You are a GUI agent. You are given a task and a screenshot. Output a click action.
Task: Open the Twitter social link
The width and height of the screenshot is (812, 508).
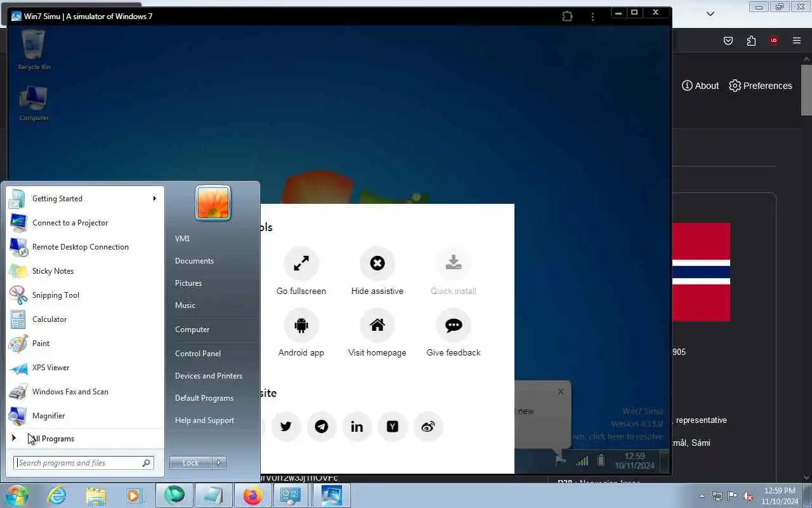coord(286,427)
